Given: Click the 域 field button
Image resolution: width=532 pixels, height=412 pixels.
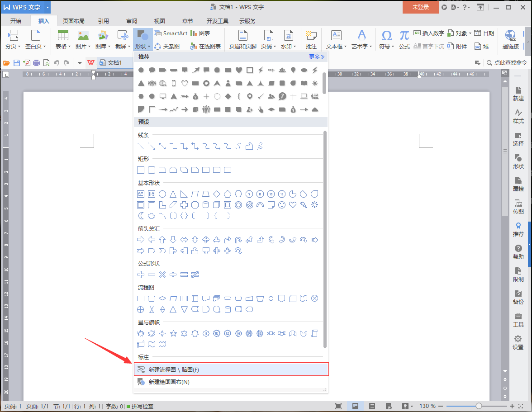Looking at the screenshot, I should click(x=481, y=46).
